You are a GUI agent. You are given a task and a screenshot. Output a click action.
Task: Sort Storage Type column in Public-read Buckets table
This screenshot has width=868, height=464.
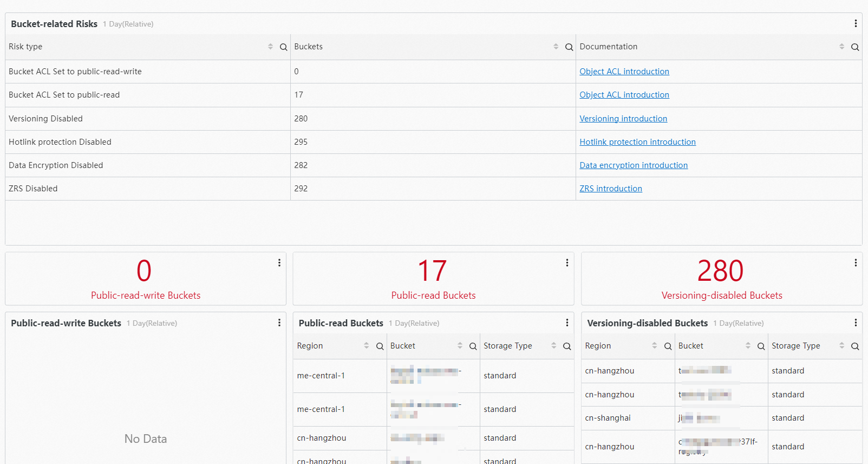coord(553,346)
